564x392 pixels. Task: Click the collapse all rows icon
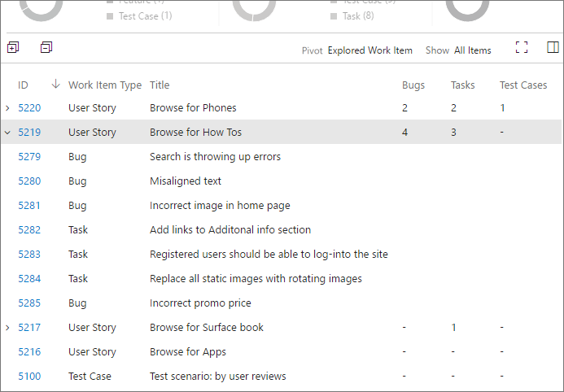coord(46,48)
